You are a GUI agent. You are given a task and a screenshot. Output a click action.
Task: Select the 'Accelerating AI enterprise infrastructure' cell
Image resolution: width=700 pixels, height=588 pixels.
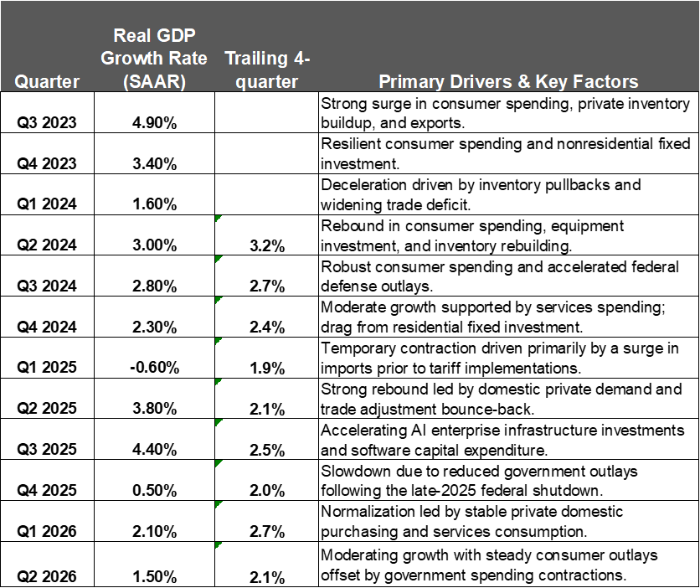click(508, 440)
